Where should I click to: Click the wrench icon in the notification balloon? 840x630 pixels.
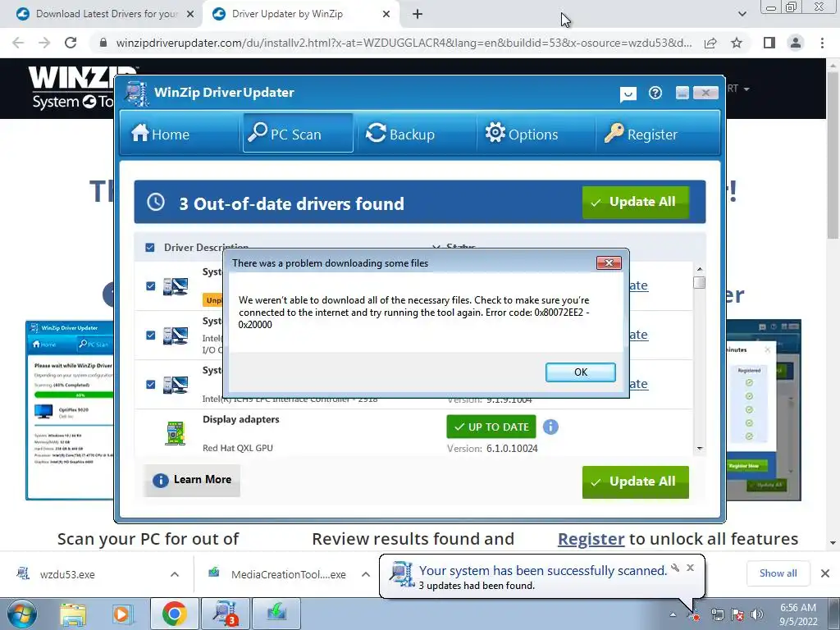[675, 568]
